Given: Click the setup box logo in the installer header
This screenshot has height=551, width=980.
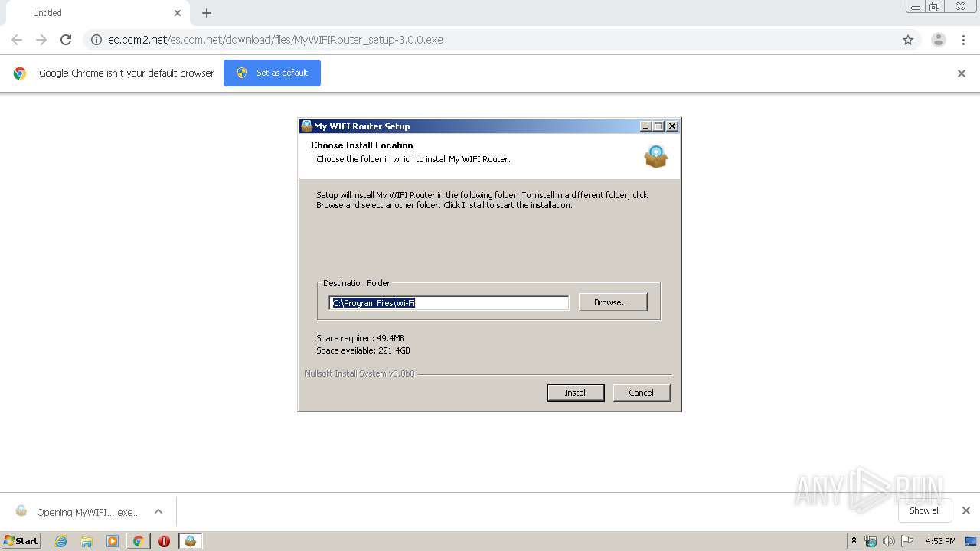Looking at the screenshot, I should (x=656, y=156).
